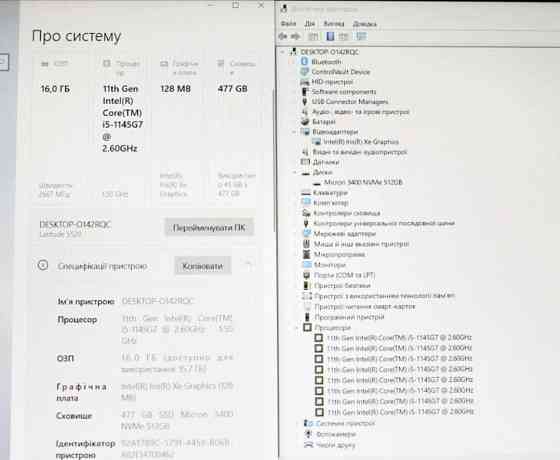This screenshot has width=560, height=460.
Task: Collapse Специфікації пристрою section chevron
Action: (248, 265)
